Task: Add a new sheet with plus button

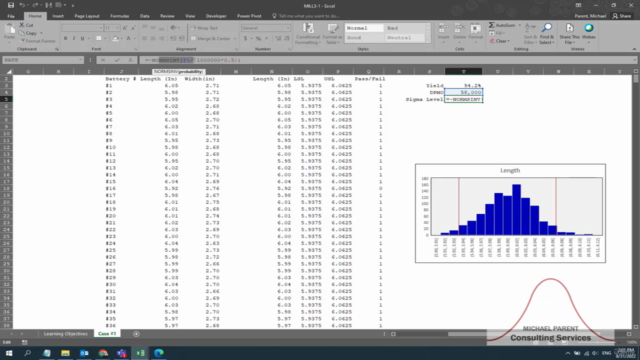Action: pyautogui.click(x=136, y=334)
